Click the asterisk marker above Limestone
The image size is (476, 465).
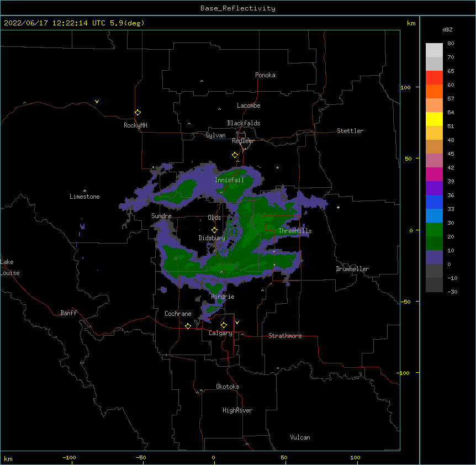[84, 191]
